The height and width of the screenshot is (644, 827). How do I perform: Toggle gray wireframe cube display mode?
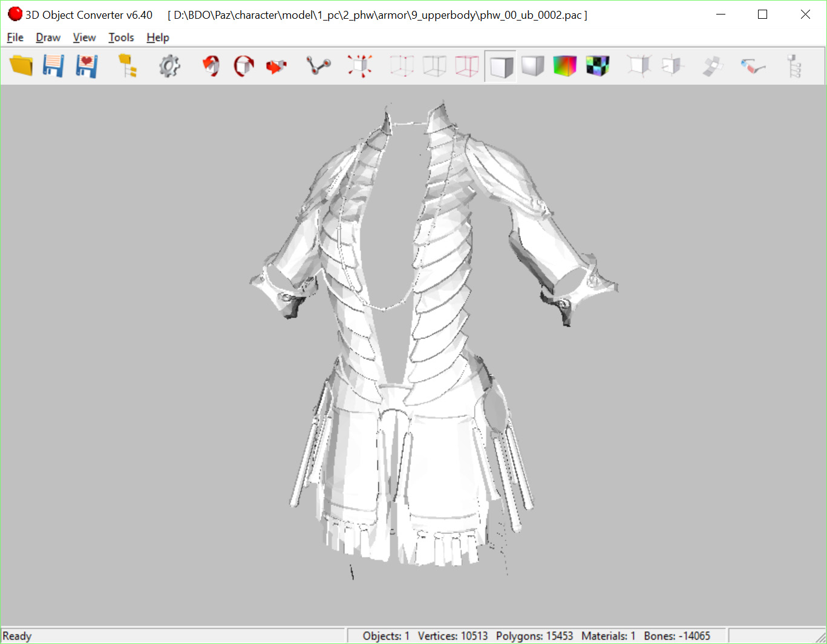(x=434, y=65)
